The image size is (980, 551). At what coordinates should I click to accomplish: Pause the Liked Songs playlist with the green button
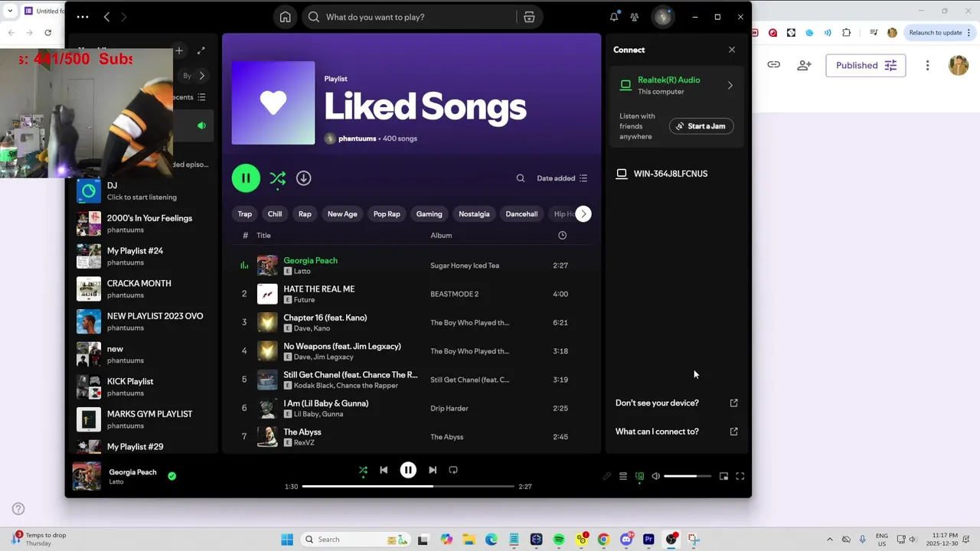point(246,178)
